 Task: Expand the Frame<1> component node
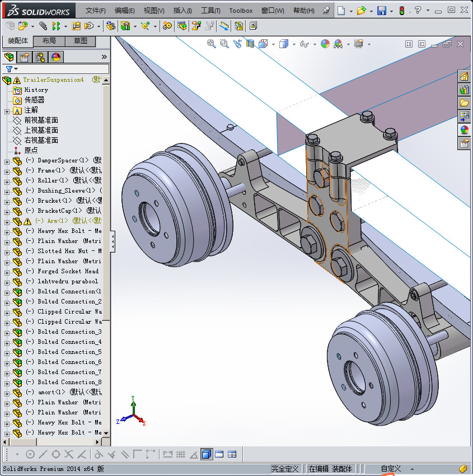click(x=7, y=172)
